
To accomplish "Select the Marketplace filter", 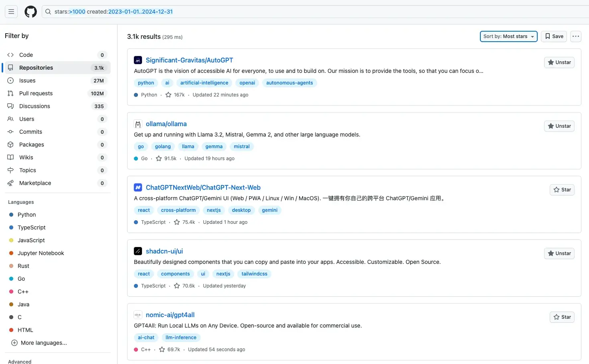I will click(x=57, y=183).
